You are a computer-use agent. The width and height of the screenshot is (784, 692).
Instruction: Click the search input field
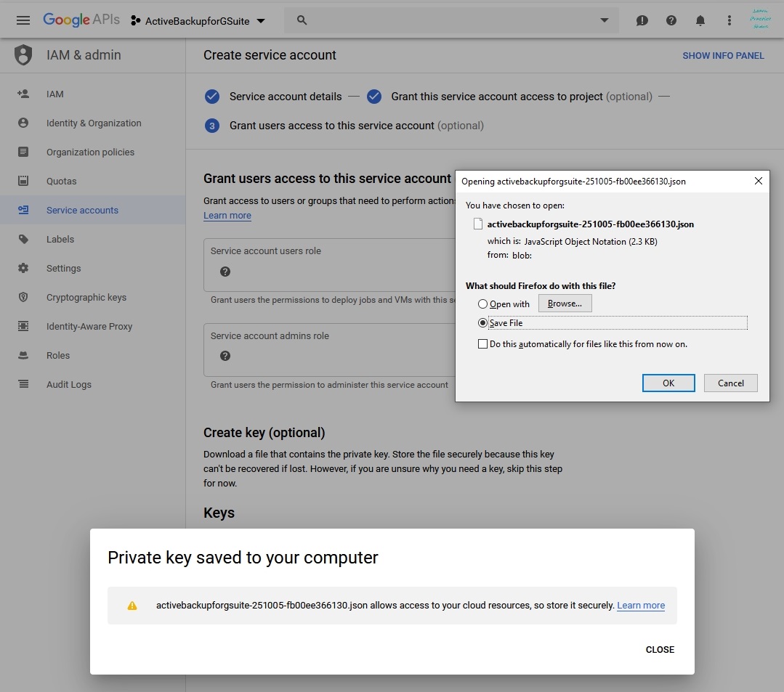pyautogui.click(x=451, y=20)
